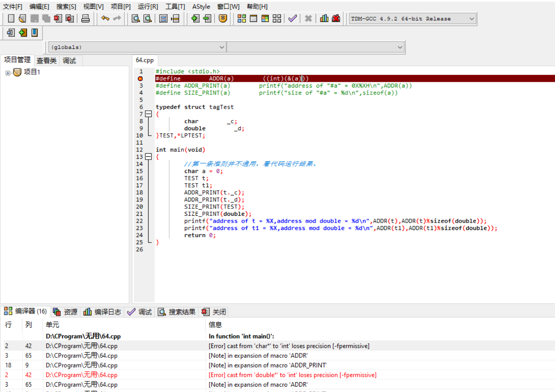555x392 pixels.
Task: Open the 帮助[H] menu
Action: [257, 7]
